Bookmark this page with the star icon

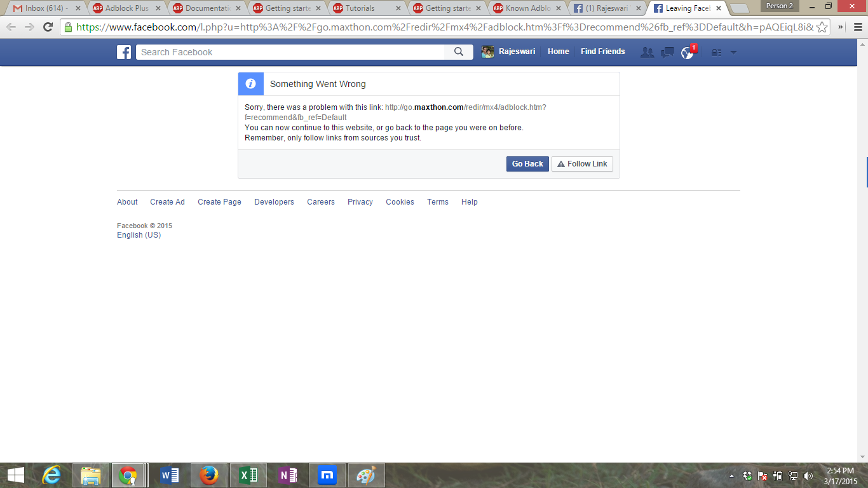[822, 27]
